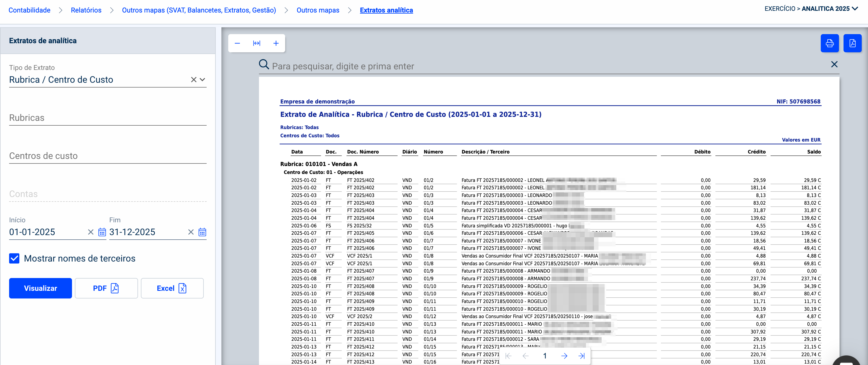Click Empresa de demonstração heading
The width and height of the screenshot is (868, 365).
pos(317,101)
